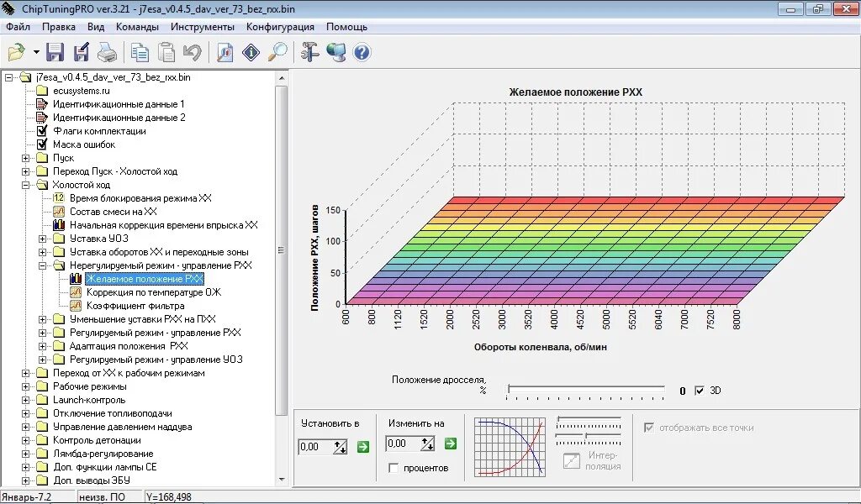Expand the Launch-контроль folder
The width and height of the screenshot is (861, 504).
25,400
